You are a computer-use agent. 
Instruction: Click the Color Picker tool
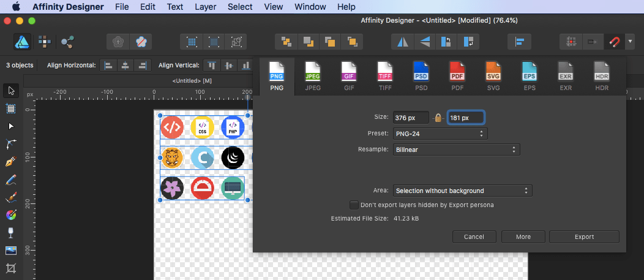[10, 215]
